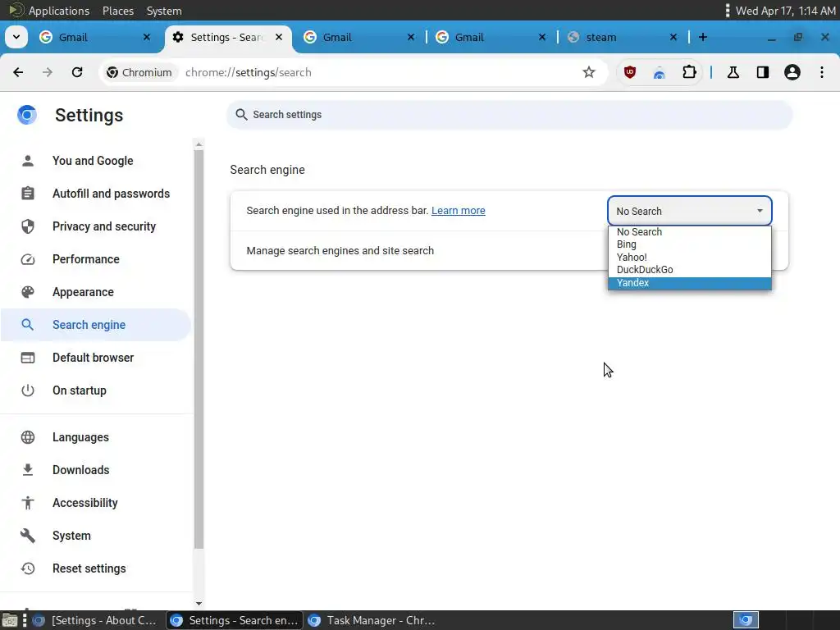Click the download icon beside Downloads
This screenshot has width=840, height=630.
[28, 470]
